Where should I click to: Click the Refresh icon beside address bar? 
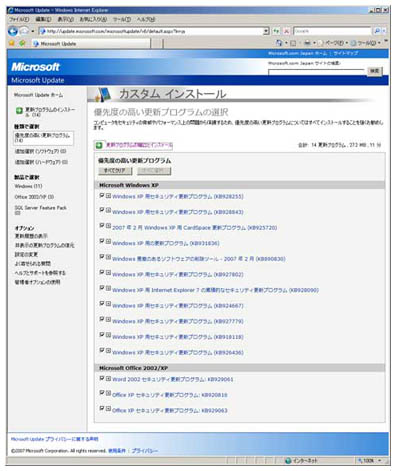[x=276, y=31]
